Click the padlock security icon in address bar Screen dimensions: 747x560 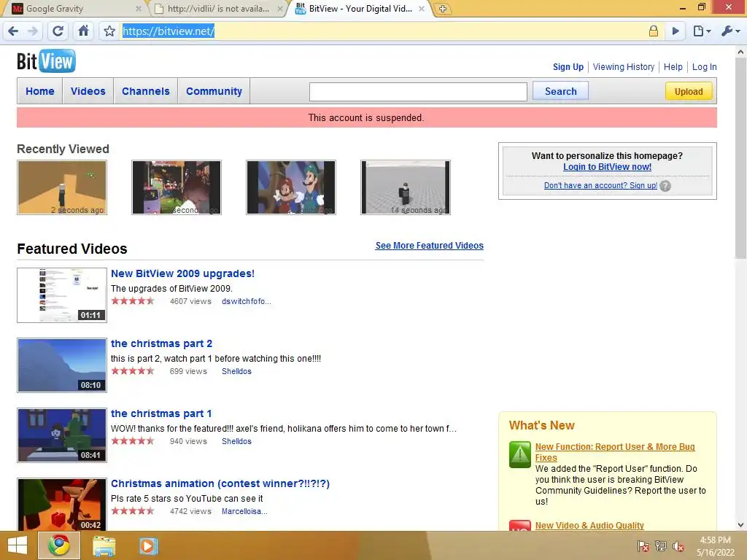[x=653, y=31]
